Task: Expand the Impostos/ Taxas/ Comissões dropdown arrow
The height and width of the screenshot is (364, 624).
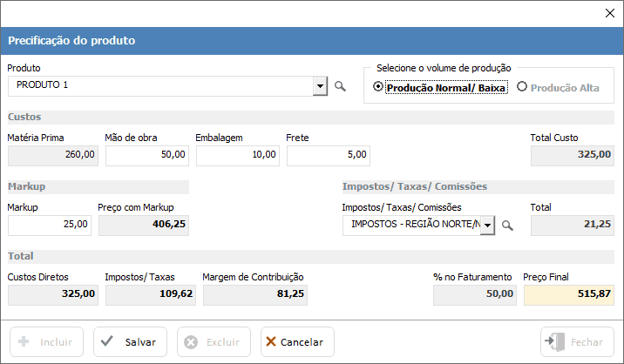Action: pos(487,226)
